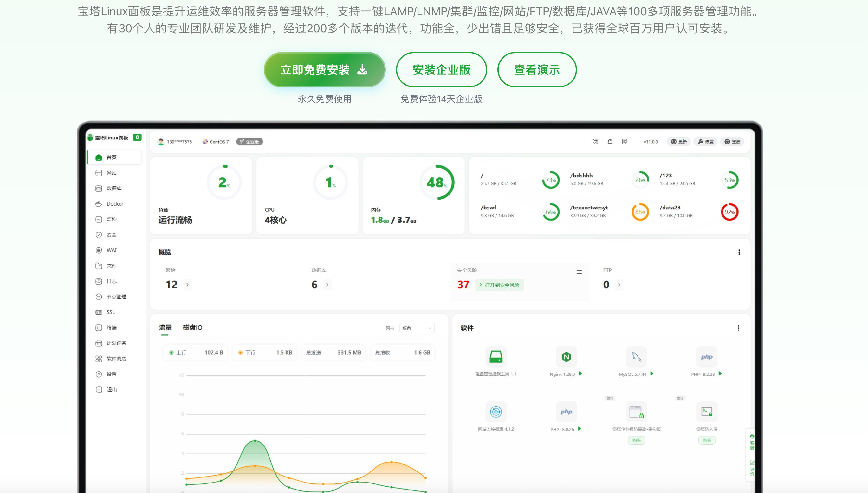Click the notification bell icon
The width and height of the screenshot is (868, 493).
pyautogui.click(x=610, y=142)
